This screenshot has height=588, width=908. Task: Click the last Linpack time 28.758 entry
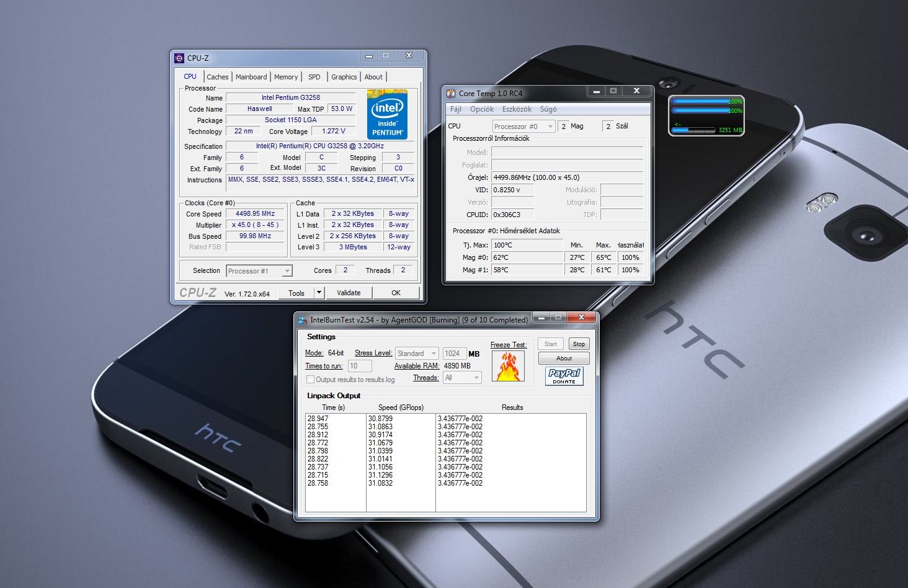pos(318,483)
